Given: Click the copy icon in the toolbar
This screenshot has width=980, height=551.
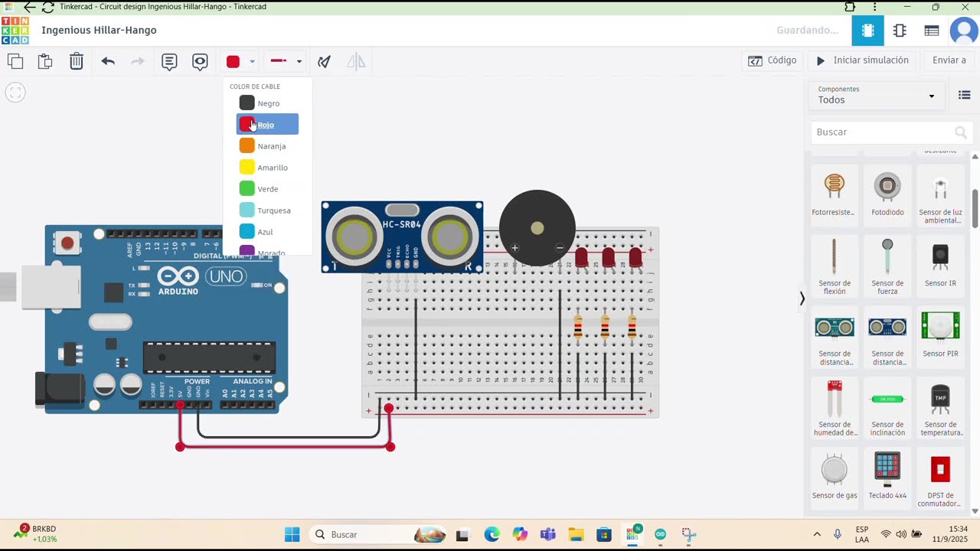Looking at the screenshot, I should pos(15,61).
